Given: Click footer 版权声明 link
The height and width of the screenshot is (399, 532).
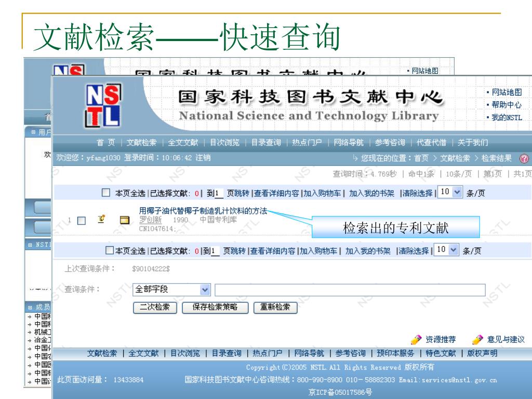Looking at the screenshot, I should point(482,353).
